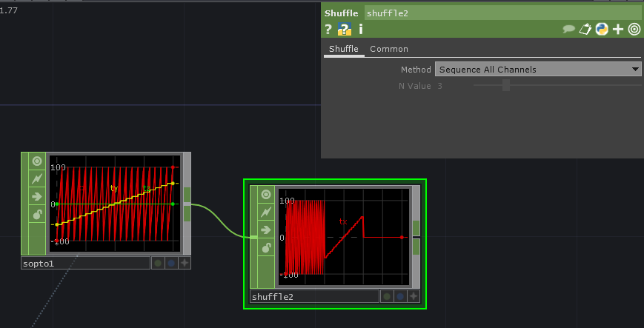
Task: Open the comment speech bubble icon
Action: (x=568, y=30)
